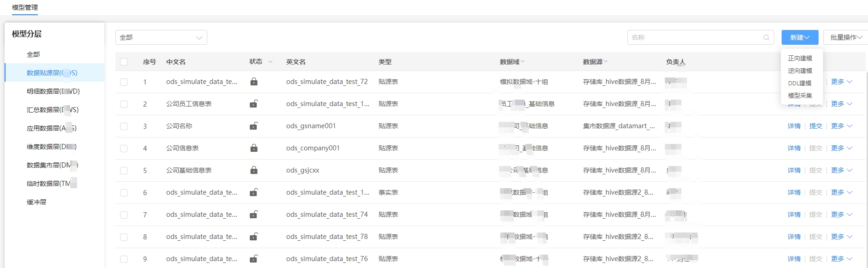Click the unlocked padlock for 公司员工信息表

pyautogui.click(x=253, y=104)
